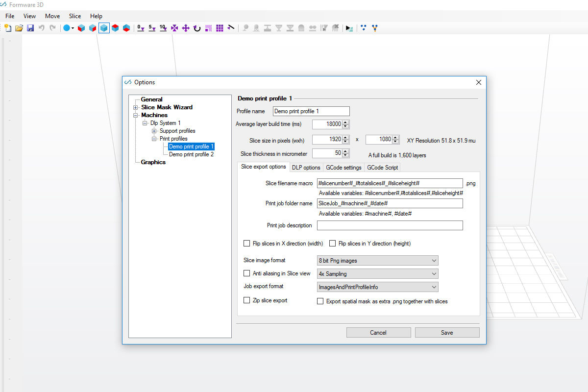
Task: Choose the highlighted blue cube view icon
Action: pos(104,28)
